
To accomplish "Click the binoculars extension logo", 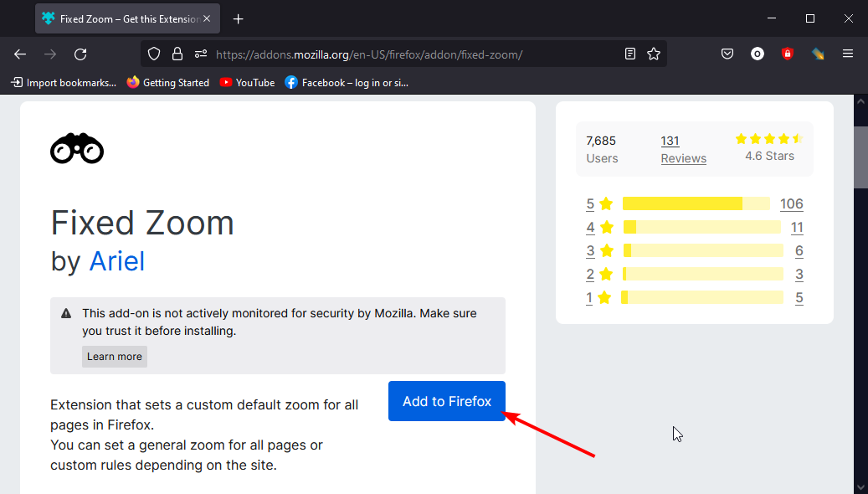I will point(77,148).
